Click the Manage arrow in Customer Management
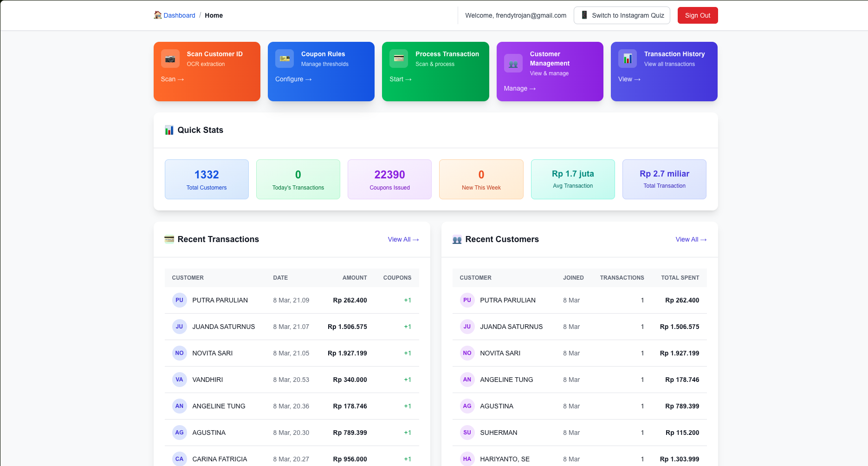The height and width of the screenshot is (466, 868). click(519, 88)
